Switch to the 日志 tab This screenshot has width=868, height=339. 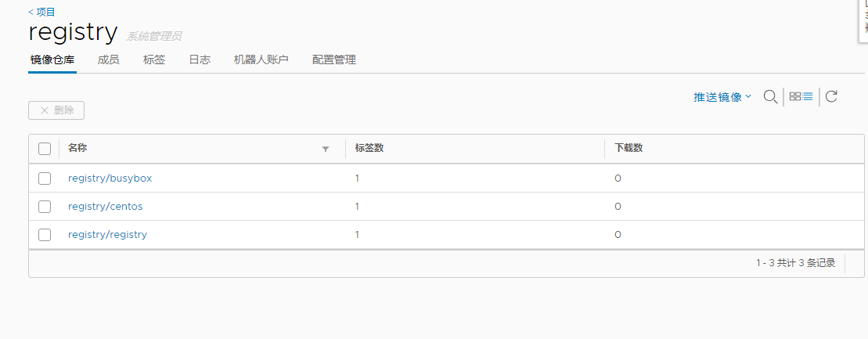tap(200, 60)
